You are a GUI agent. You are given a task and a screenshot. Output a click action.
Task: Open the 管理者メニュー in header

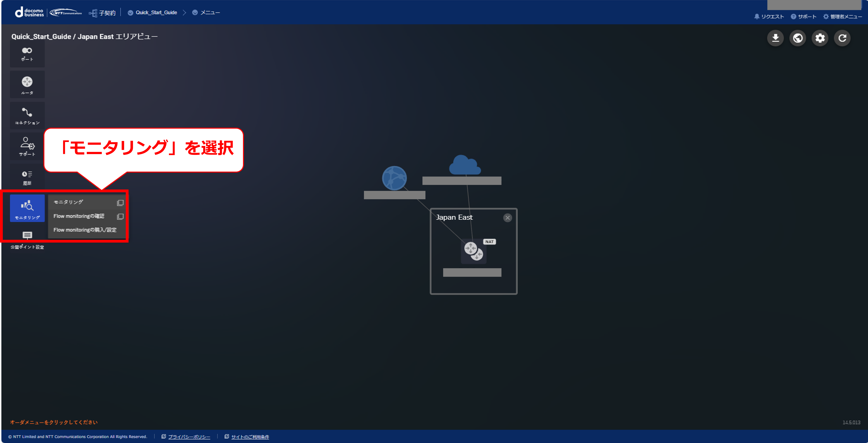click(842, 17)
